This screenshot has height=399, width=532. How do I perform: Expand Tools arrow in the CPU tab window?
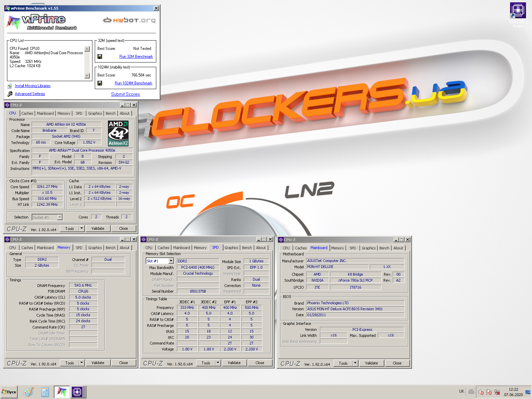click(x=81, y=228)
